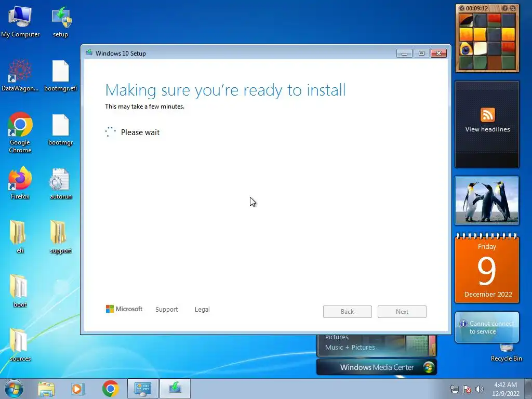Select the autorun file icon
Screen dimensions: 532x399
click(x=60, y=183)
